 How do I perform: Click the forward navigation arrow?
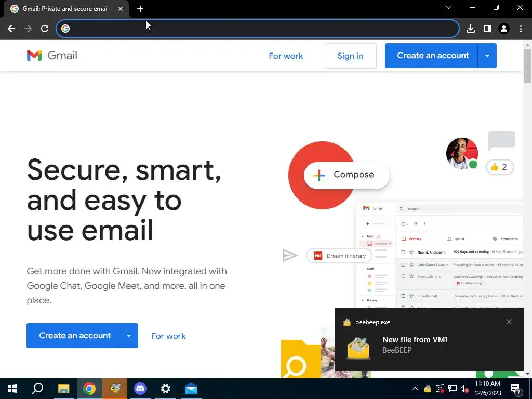[28, 29]
